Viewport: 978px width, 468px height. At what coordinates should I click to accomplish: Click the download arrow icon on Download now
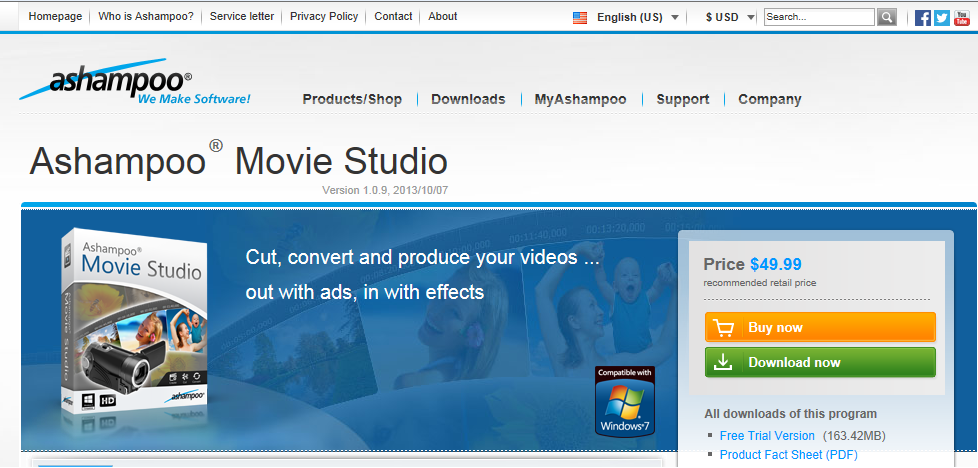723,362
